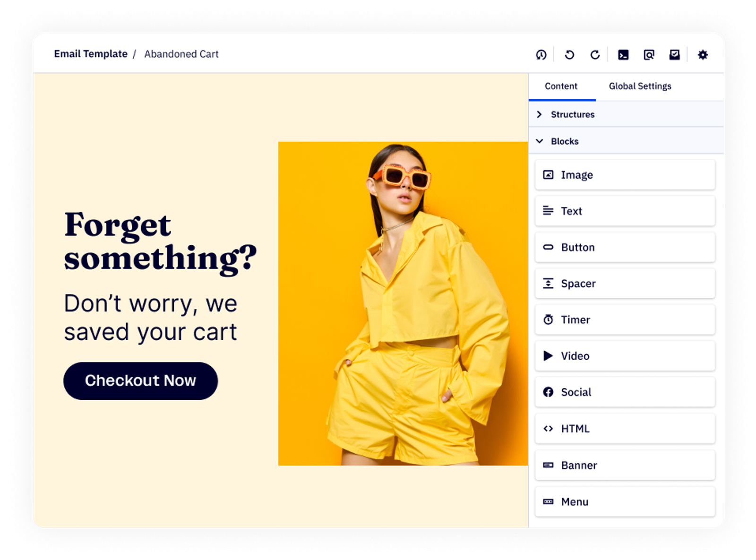
Task: Click the redo arrow icon
Action: pos(595,55)
